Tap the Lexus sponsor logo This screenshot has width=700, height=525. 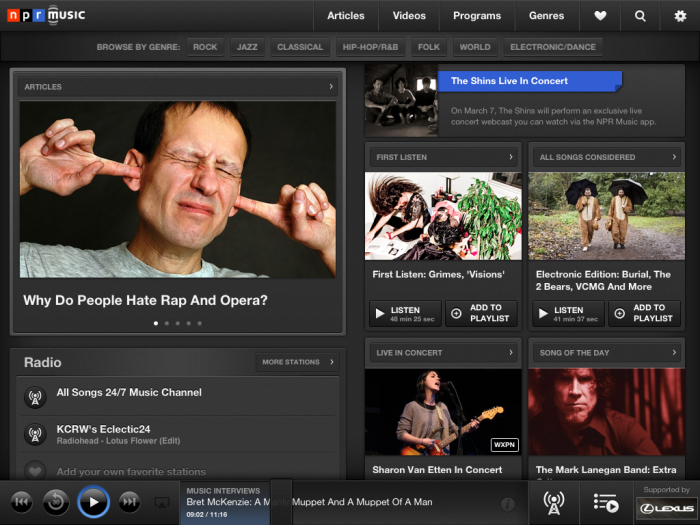(x=667, y=508)
